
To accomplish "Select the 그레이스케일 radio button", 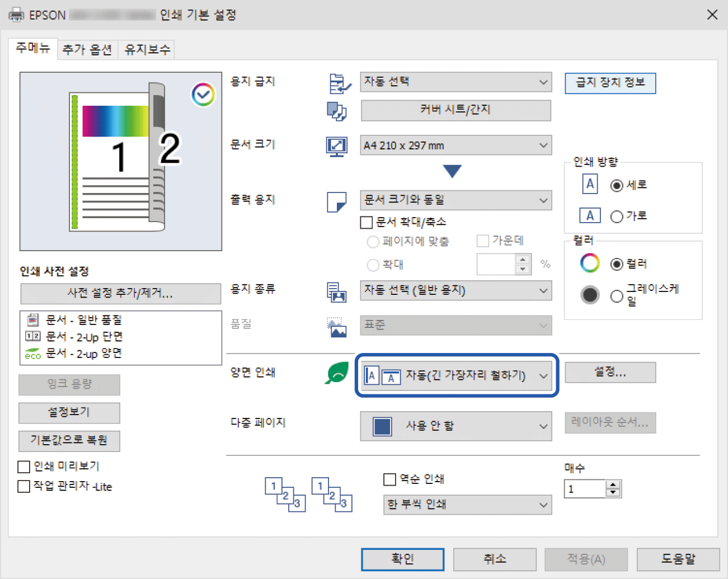I will [x=617, y=296].
